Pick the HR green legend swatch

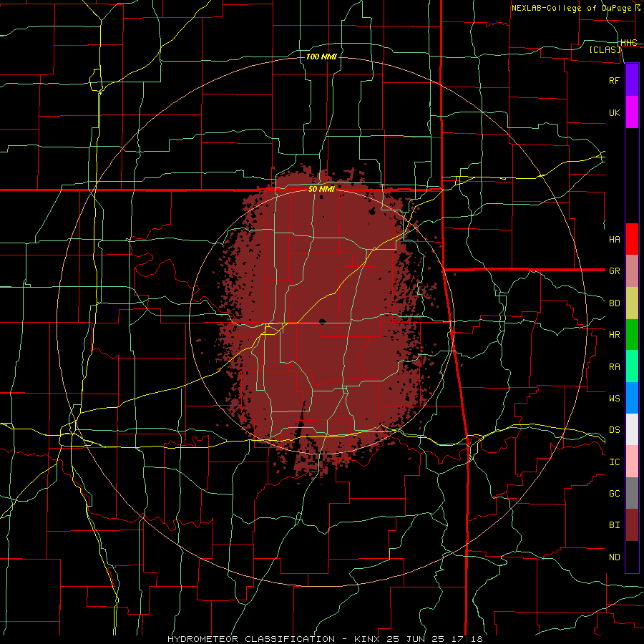[x=632, y=335]
